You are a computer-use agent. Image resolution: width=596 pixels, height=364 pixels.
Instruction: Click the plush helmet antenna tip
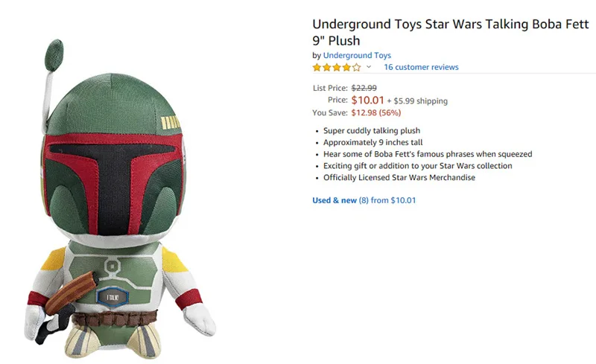point(54,55)
